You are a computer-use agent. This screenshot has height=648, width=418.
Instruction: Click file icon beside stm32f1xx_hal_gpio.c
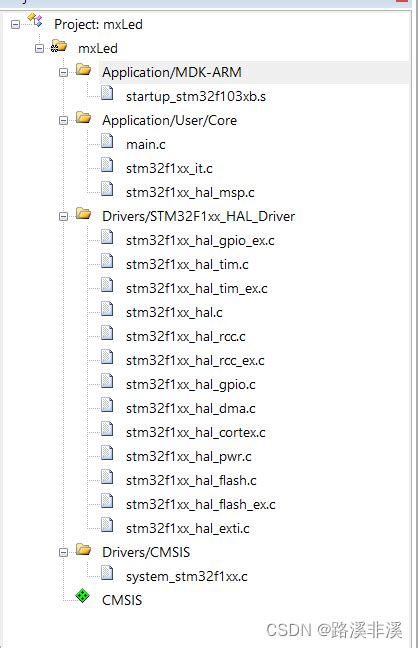(107, 381)
